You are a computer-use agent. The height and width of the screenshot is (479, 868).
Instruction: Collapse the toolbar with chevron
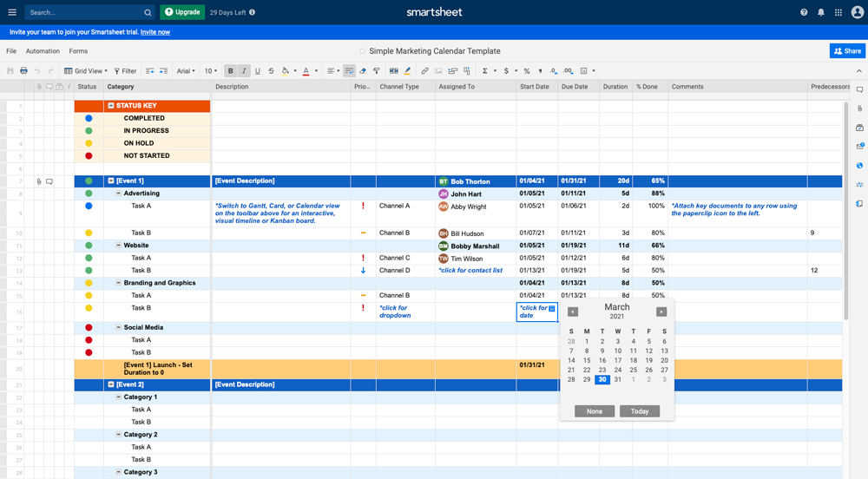coord(858,71)
